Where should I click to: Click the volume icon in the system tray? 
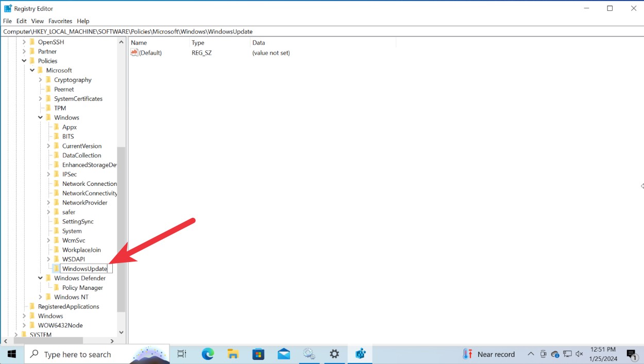click(579, 354)
